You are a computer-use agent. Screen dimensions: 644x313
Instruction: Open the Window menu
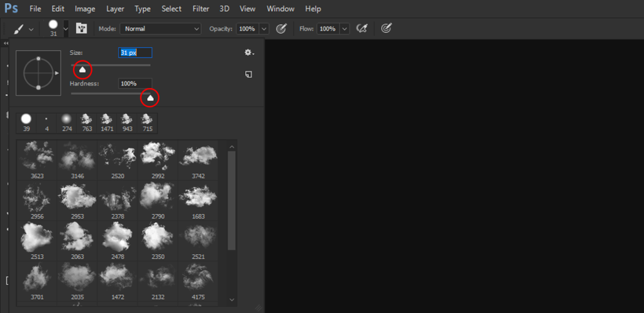280,9
